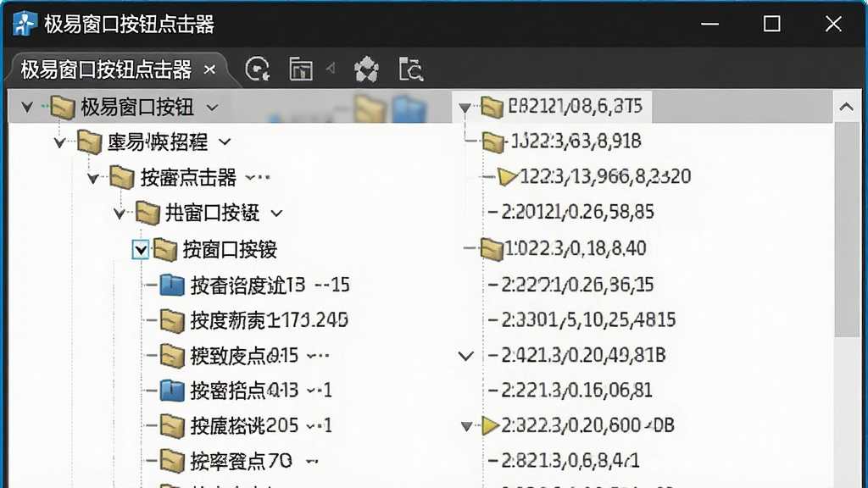Click the search-in-window toolbar icon

click(411, 69)
